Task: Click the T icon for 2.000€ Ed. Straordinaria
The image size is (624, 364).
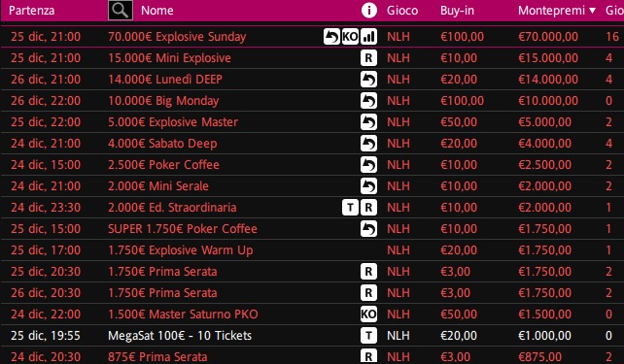Action: (x=350, y=208)
